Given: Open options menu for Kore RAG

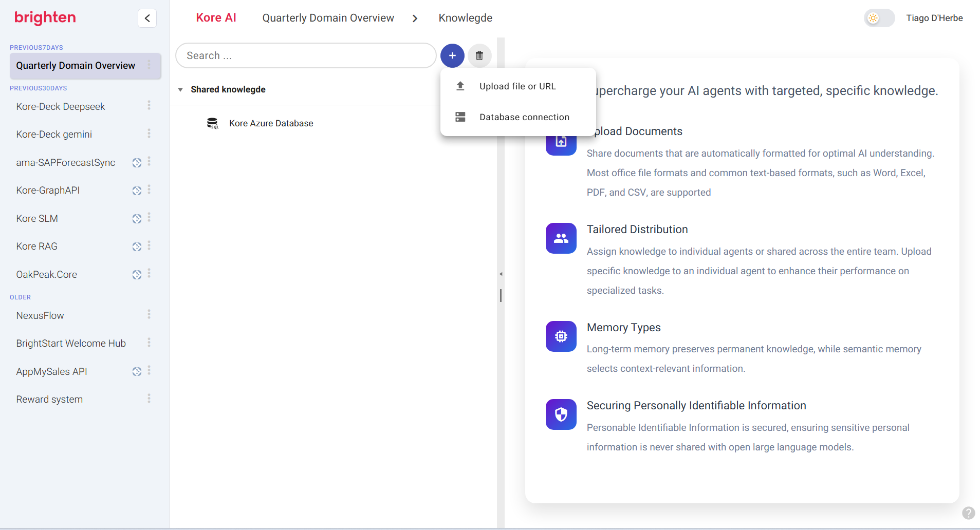Looking at the screenshot, I should coord(149,245).
